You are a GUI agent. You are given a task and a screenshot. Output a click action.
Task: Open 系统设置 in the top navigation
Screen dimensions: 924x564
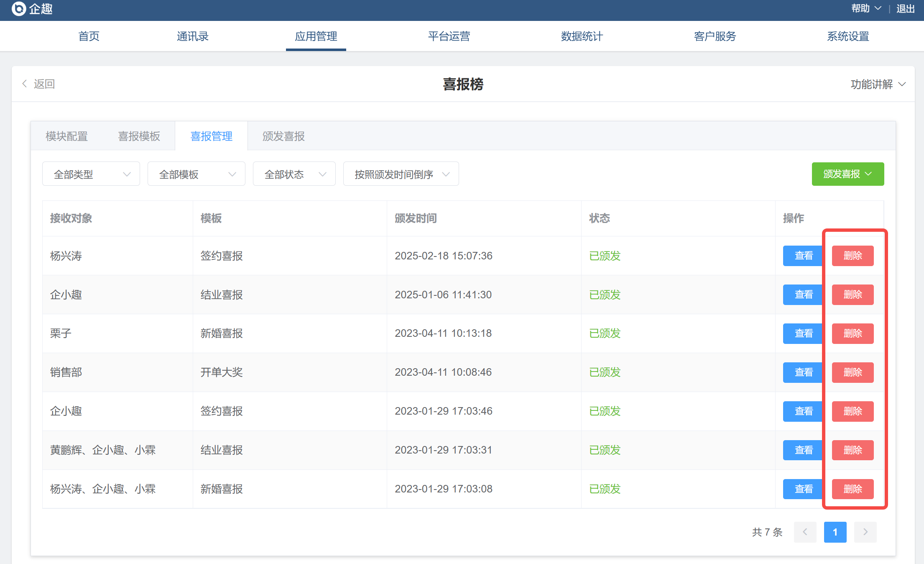click(x=847, y=36)
